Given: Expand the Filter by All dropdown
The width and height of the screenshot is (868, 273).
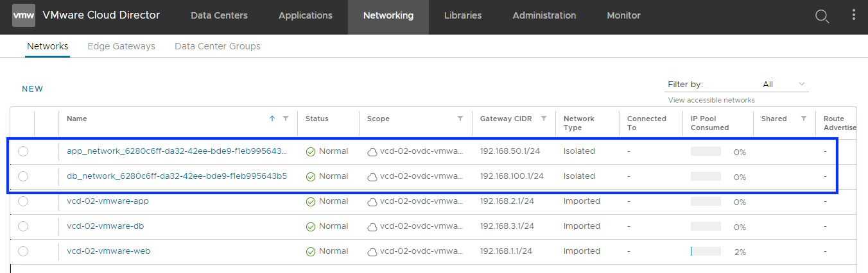Looking at the screenshot, I should (x=785, y=85).
